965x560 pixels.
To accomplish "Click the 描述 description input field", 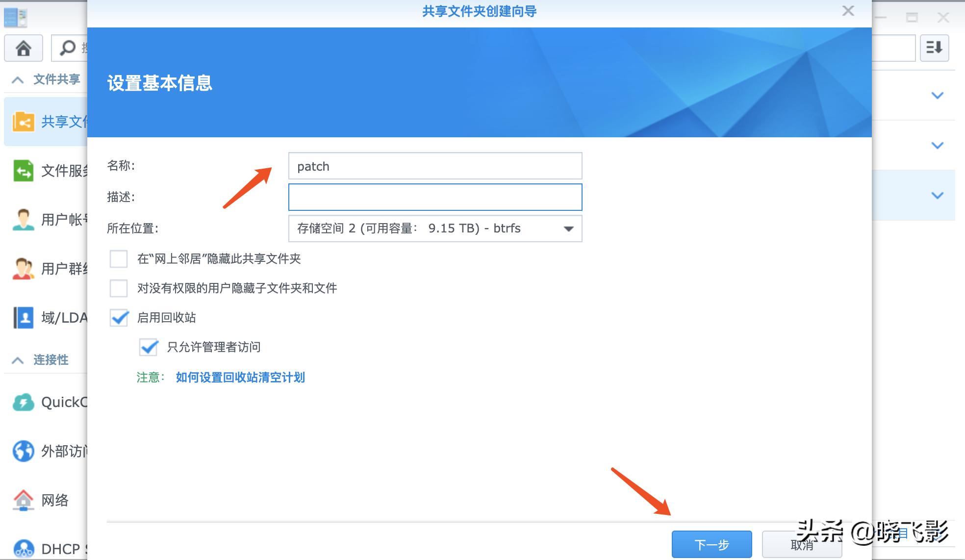I will [434, 197].
